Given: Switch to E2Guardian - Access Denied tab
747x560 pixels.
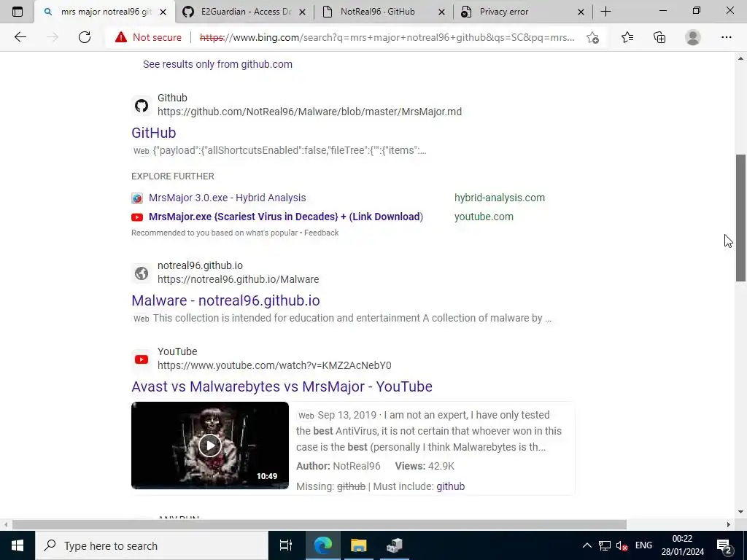Looking at the screenshot, I should click(x=244, y=12).
